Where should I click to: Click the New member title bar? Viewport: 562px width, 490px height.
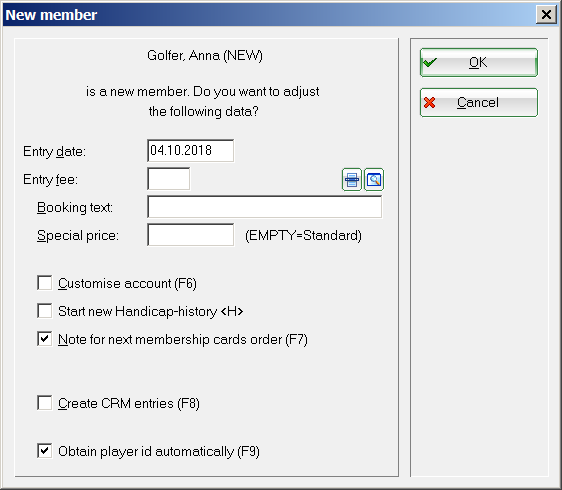click(x=269, y=15)
